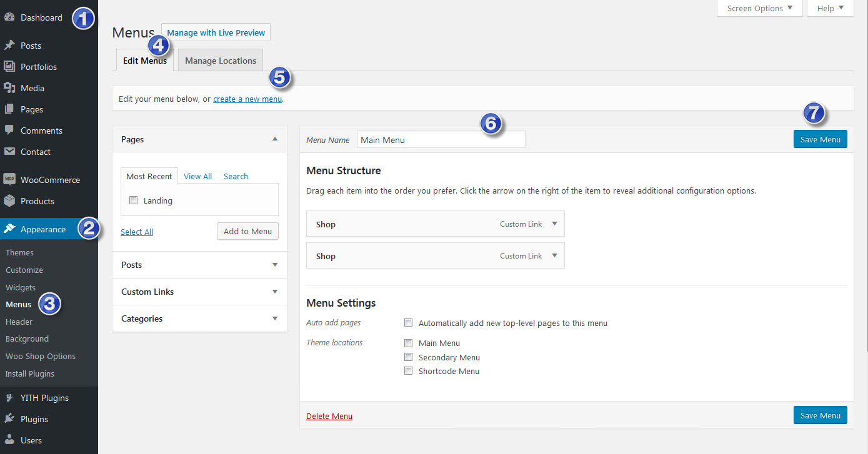868x454 pixels.
Task: Click the Select All link
Action: (x=137, y=232)
